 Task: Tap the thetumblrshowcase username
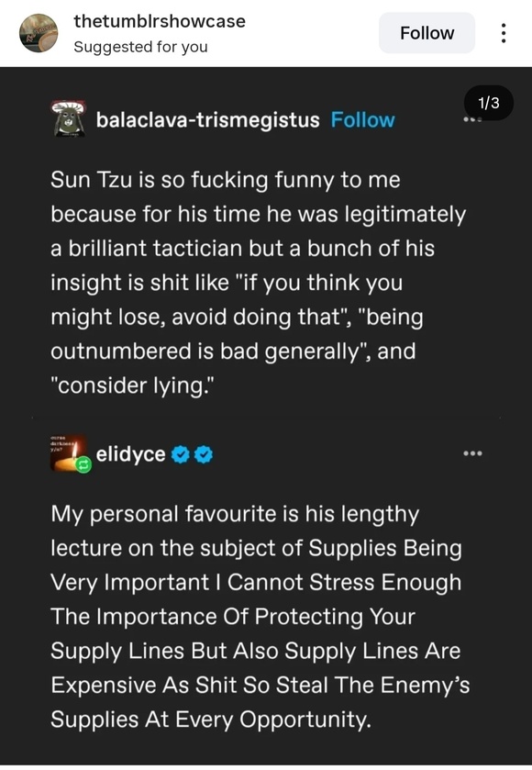tap(160, 21)
